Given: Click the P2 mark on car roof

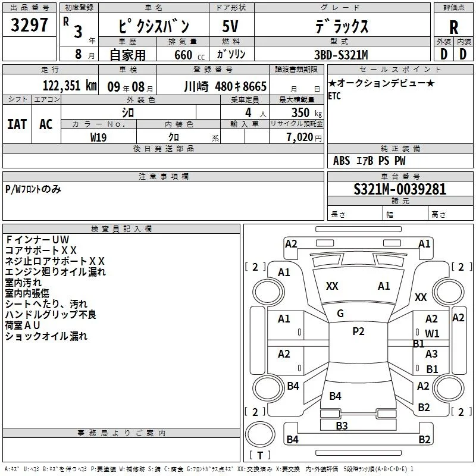Looking at the screenshot, I should click(358, 331).
